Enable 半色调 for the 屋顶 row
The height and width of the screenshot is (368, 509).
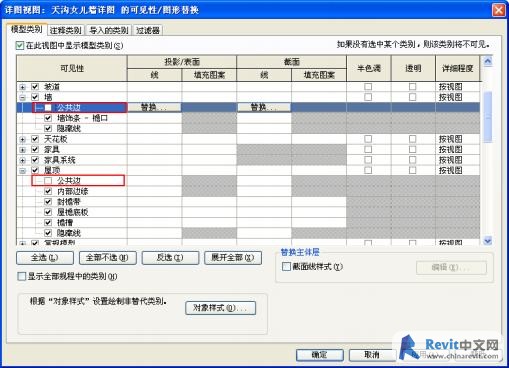[368, 170]
